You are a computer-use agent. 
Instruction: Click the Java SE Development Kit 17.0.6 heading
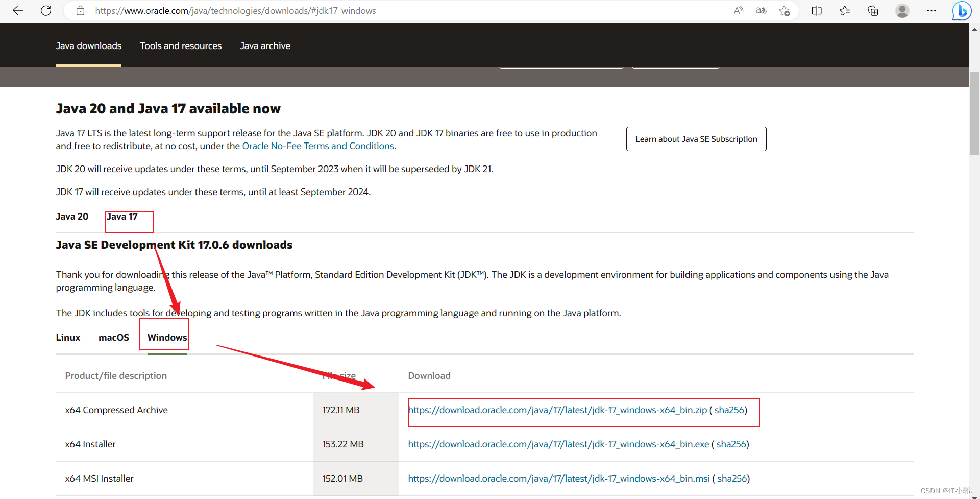[174, 245]
